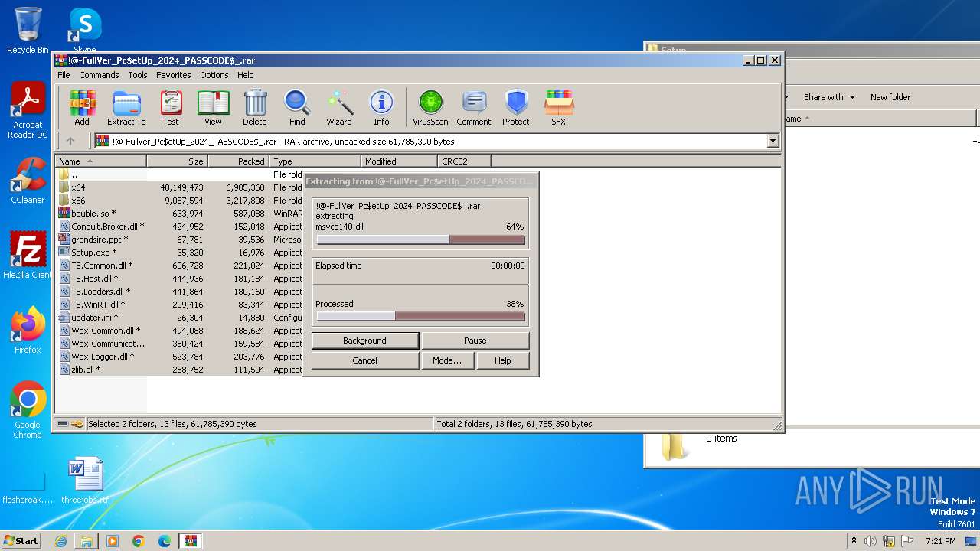The width and height of the screenshot is (980, 551).
Task: Click the msvcp140.dll file progress bar
Action: [421, 240]
